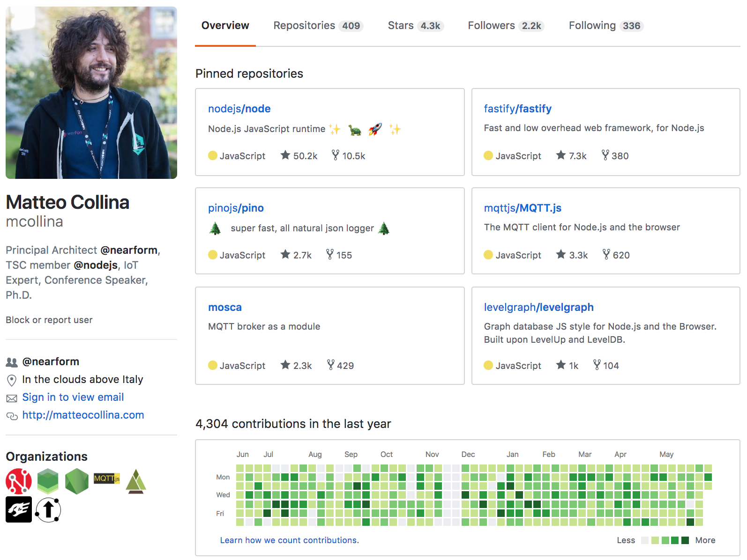Image resolution: width=747 pixels, height=560 pixels.
Task: Open the Following tab
Action: click(x=606, y=26)
